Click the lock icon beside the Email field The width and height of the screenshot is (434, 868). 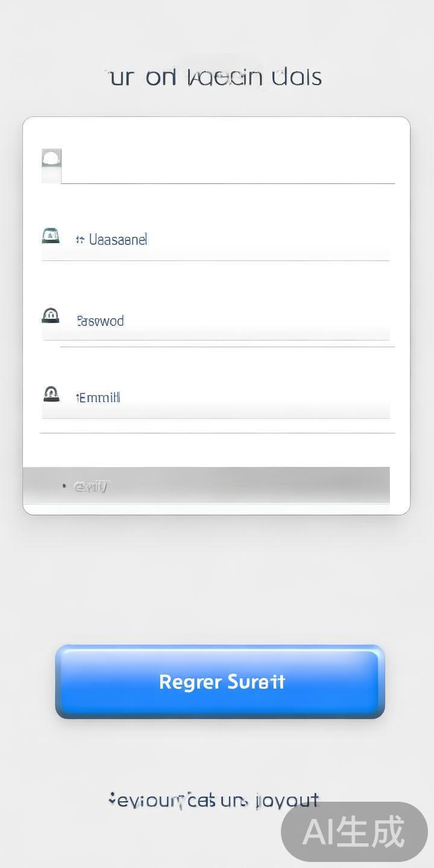[51, 394]
